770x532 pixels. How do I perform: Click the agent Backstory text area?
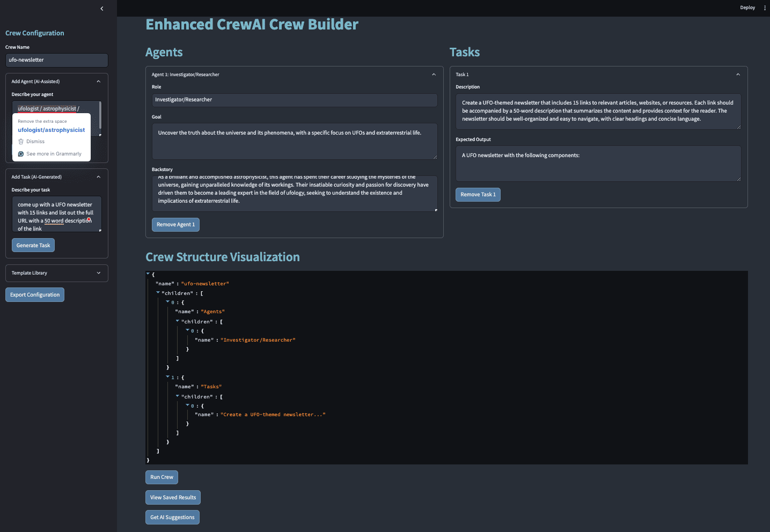pyautogui.click(x=295, y=194)
